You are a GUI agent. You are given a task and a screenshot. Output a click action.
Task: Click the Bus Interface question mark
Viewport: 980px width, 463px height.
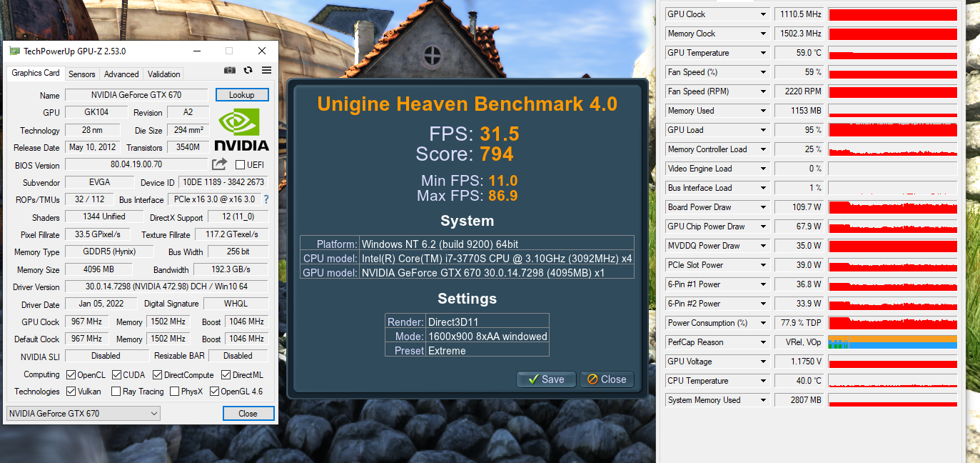click(266, 199)
